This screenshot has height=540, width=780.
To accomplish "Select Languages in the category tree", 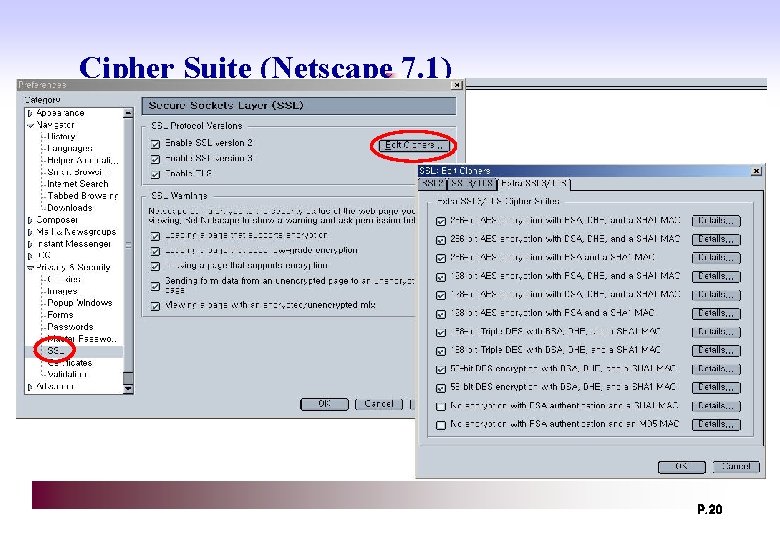I will (x=70, y=148).
